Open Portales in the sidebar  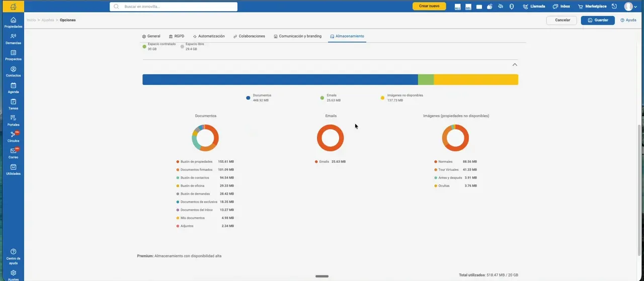pyautogui.click(x=13, y=121)
